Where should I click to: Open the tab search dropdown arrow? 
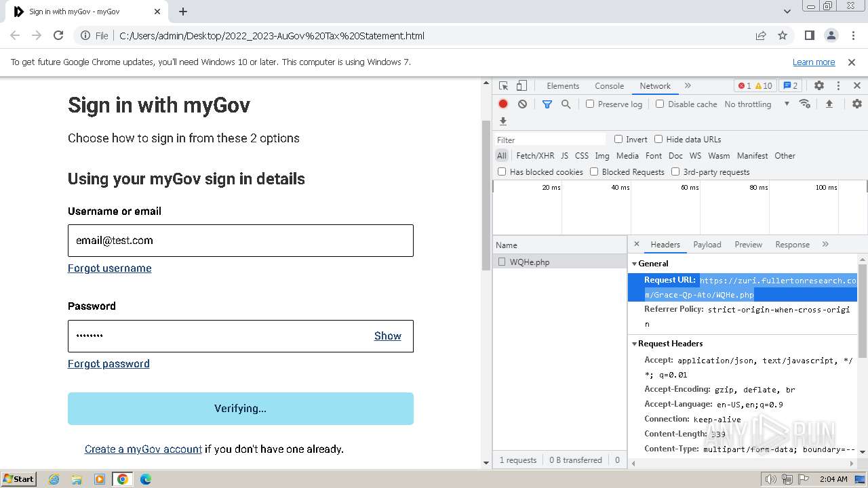coord(787,12)
